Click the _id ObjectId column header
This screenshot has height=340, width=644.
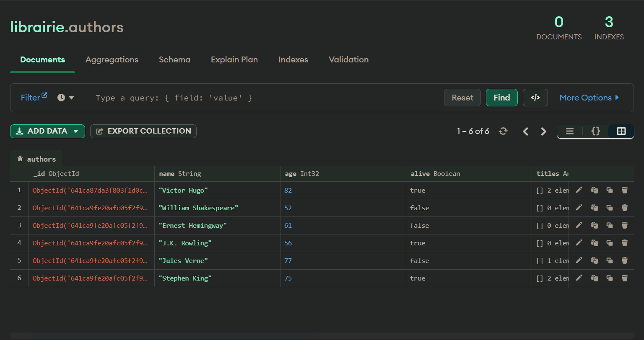(91, 173)
